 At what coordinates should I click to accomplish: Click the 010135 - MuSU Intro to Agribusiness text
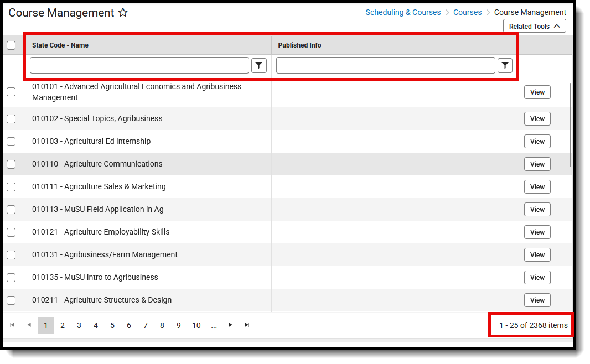click(95, 277)
